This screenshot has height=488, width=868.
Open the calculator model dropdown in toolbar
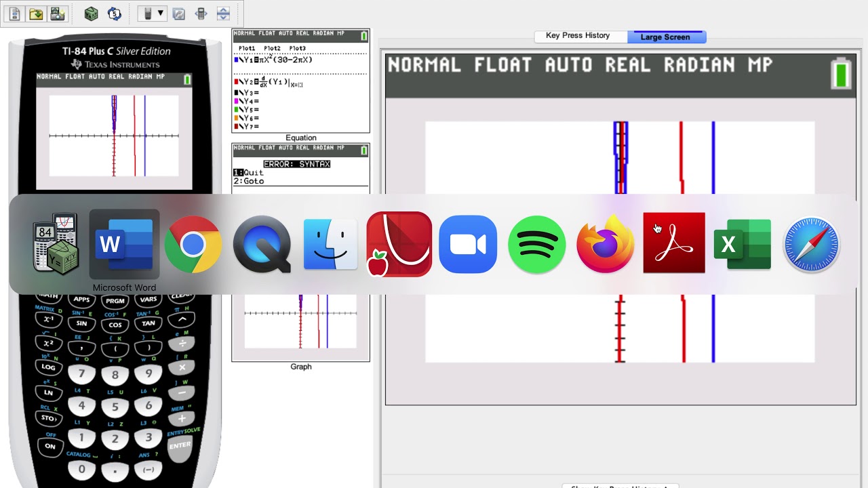[x=153, y=14]
